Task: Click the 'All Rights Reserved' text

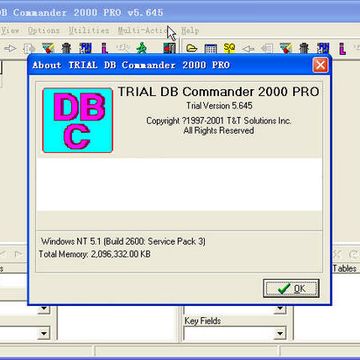Action: point(219,130)
